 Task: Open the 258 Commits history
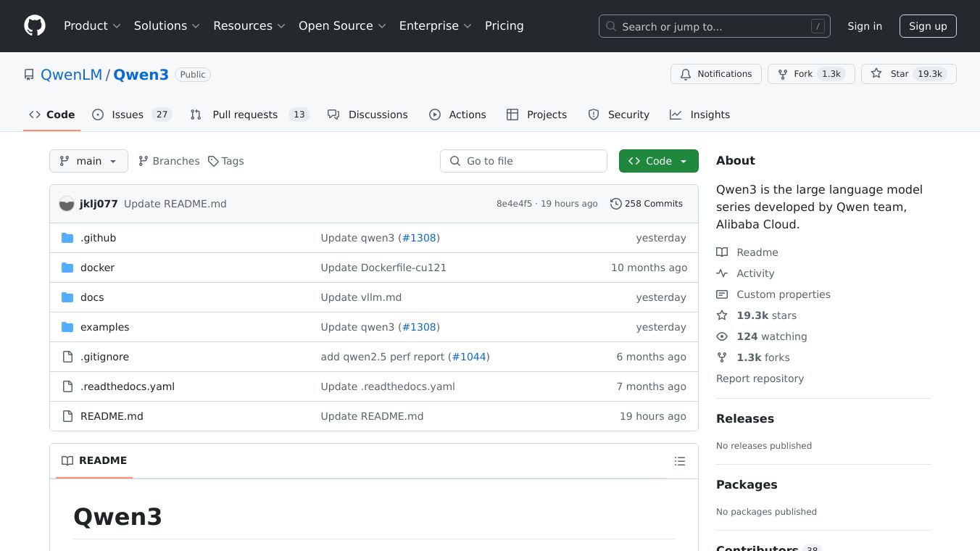click(x=647, y=204)
